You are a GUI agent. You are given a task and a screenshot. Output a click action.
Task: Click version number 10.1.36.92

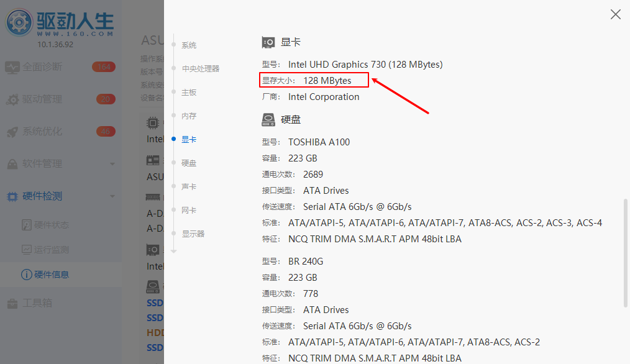click(x=55, y=45)
